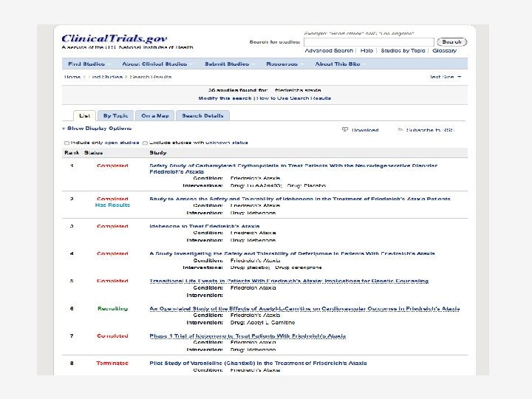The image size is (532, 399).
Task: Open How to Use Search Results
Action: coord(294,98)
